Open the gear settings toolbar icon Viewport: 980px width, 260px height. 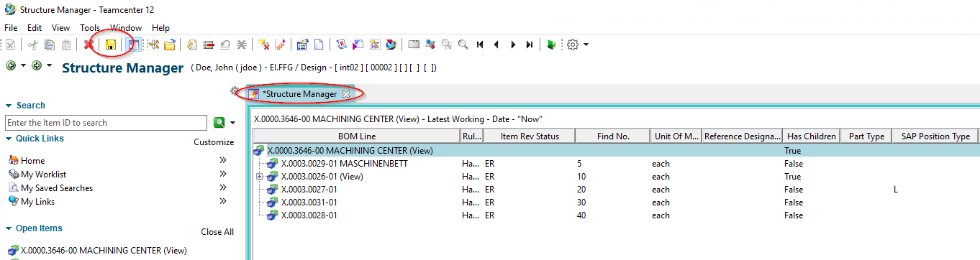click(573, 45)
